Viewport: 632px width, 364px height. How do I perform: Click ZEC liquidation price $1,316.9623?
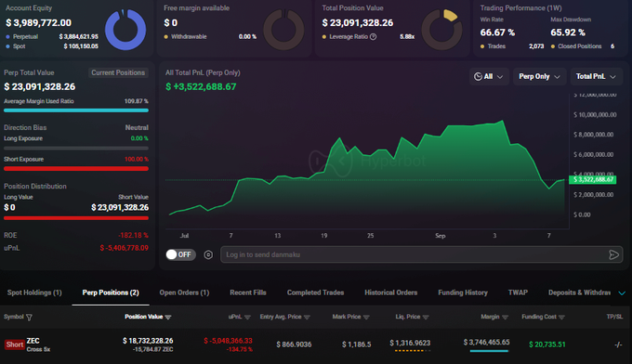point(410,343)
